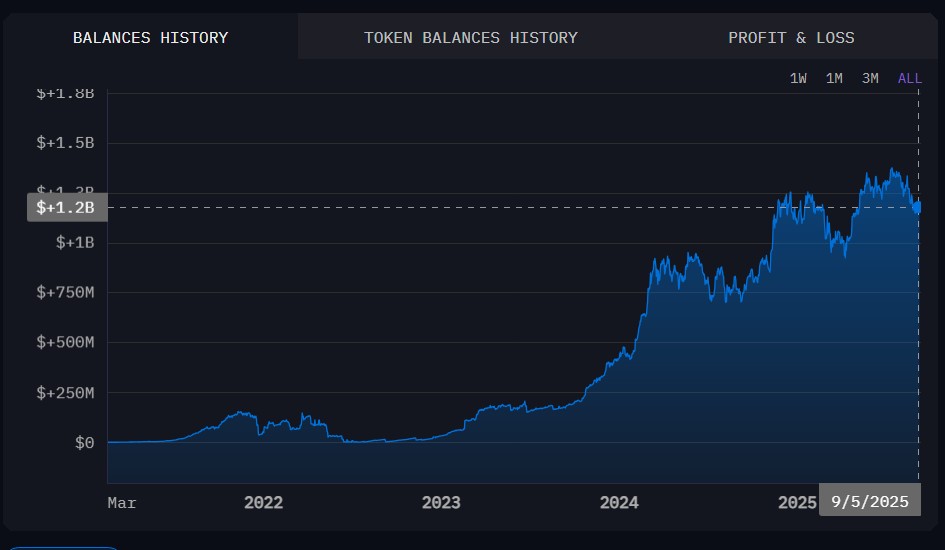The height and width of the screenshot is (550, 945).
Task: Select the 2025 time axis label
Action: point(797,503)
